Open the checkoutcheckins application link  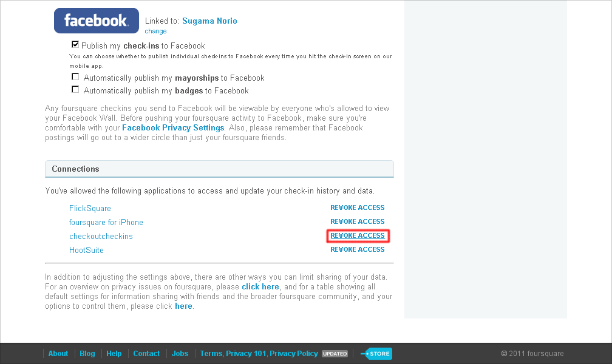coord(101,237)
